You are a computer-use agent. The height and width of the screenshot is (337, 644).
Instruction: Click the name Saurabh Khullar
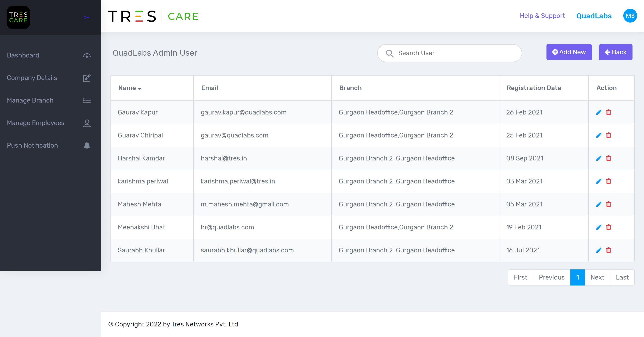point(141,250)
